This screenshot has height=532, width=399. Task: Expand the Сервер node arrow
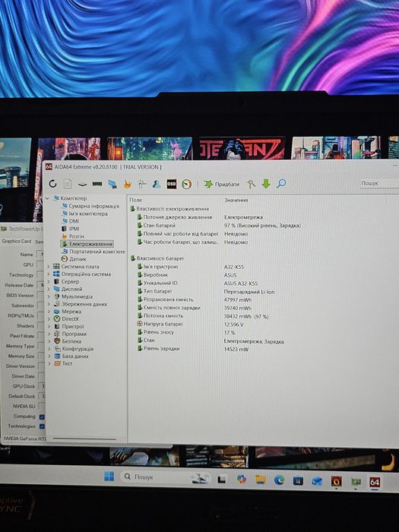pyautogui.click(x=49, y=282)
